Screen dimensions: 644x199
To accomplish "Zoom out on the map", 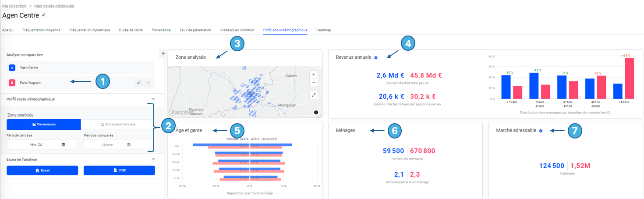I will [313, 83].
